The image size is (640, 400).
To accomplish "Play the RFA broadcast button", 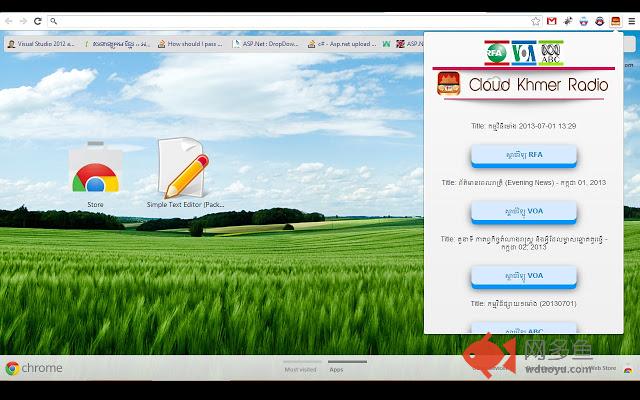I will click(524, 156).
